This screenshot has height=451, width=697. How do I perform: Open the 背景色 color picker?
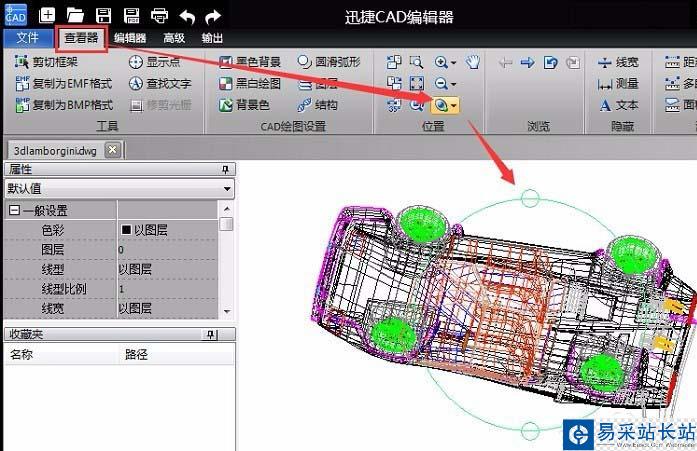pyautogui.click(x=244, y=105)
